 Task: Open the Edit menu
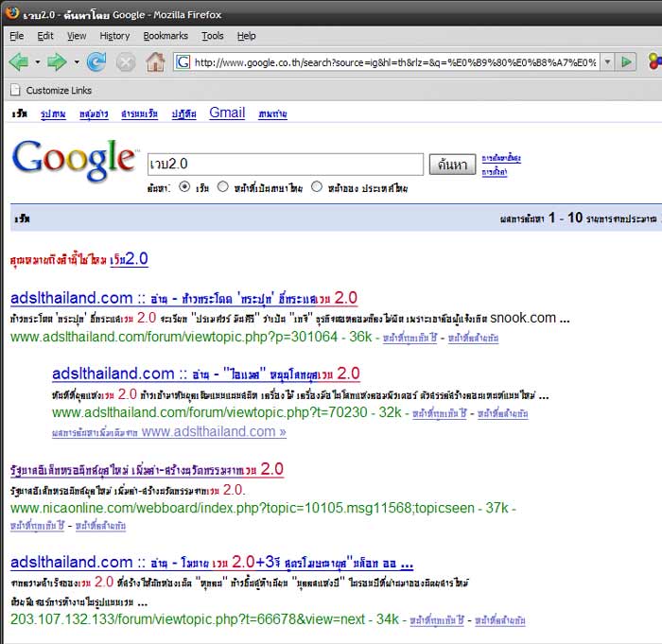pos(45,36)
